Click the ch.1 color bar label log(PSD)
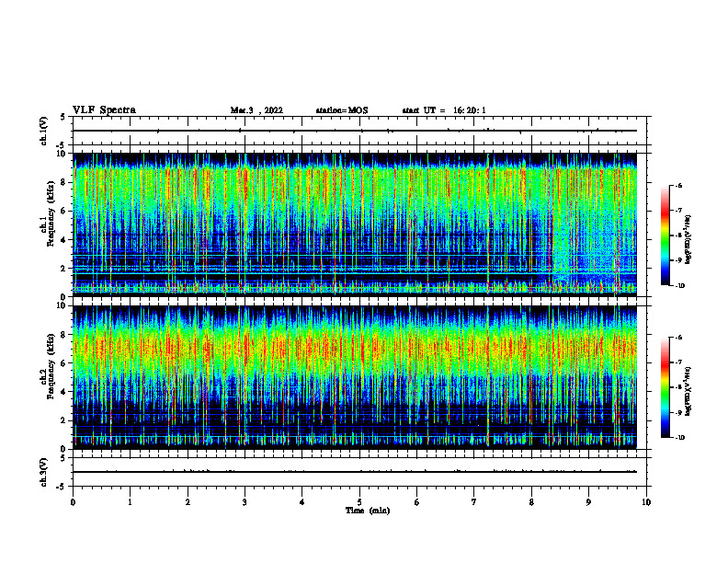728x563 pixels. click(688, 240)
